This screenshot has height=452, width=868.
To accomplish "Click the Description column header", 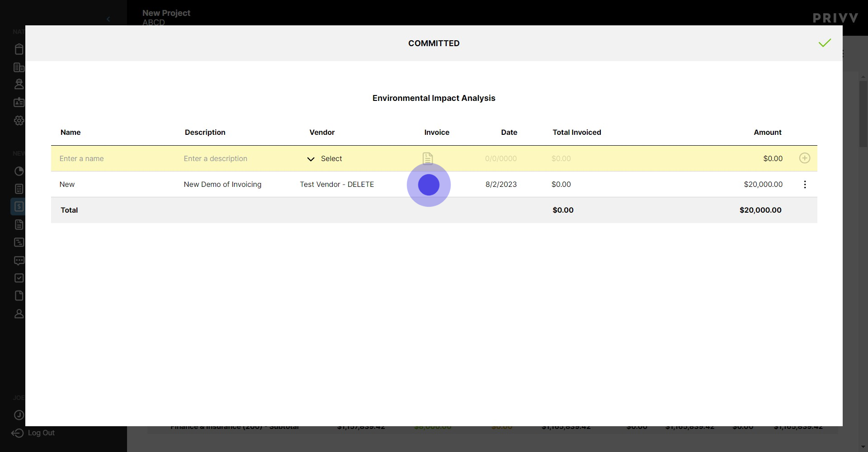I will (205, 133).
